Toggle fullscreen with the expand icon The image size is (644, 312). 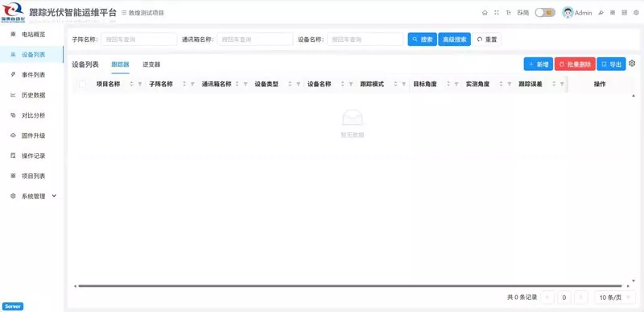pyautogui.click(x=497, y=13)
